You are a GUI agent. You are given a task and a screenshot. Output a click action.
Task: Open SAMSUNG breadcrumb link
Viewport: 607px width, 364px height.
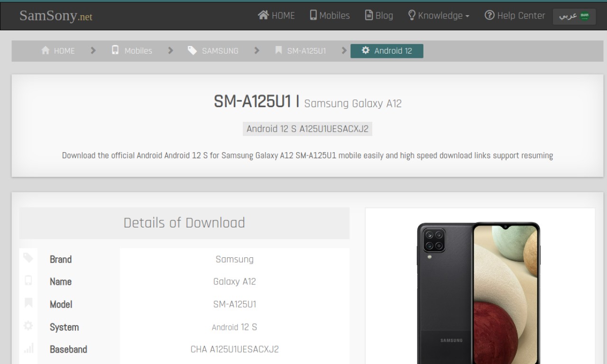pyautogui.click(x=220, y=51)
